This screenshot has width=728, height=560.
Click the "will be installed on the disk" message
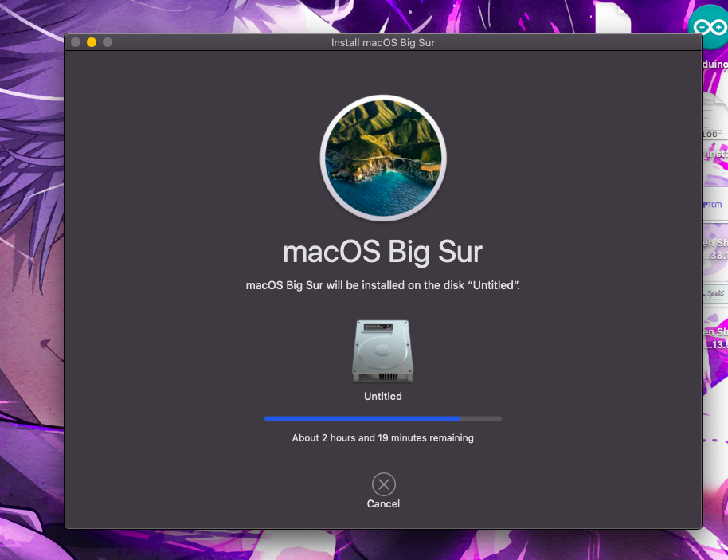pyautogui.click(x=382, y=285)
